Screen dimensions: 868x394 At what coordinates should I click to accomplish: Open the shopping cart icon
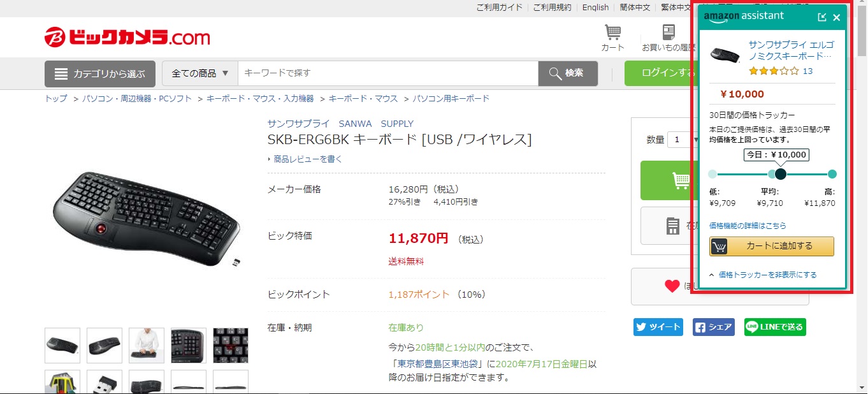612,38
